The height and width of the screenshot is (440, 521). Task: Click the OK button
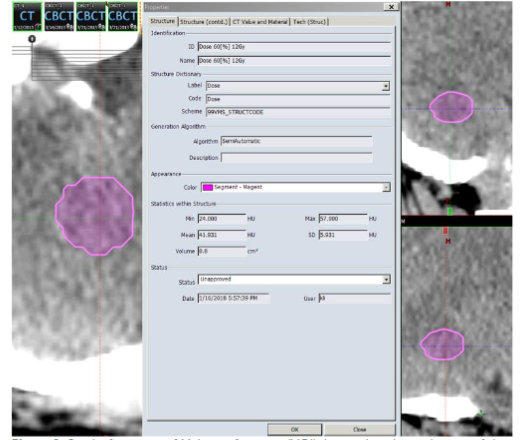click(295, 429)
